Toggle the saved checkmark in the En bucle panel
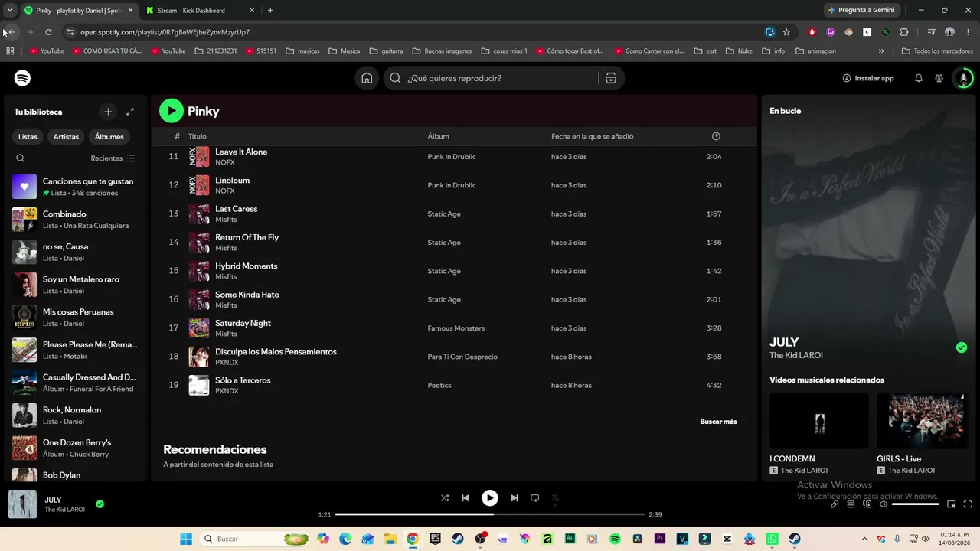 point(962,347)
